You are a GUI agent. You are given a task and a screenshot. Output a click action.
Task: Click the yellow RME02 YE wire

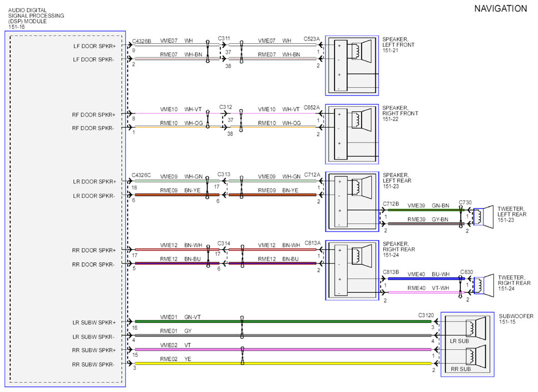click(x=283, y=364)
